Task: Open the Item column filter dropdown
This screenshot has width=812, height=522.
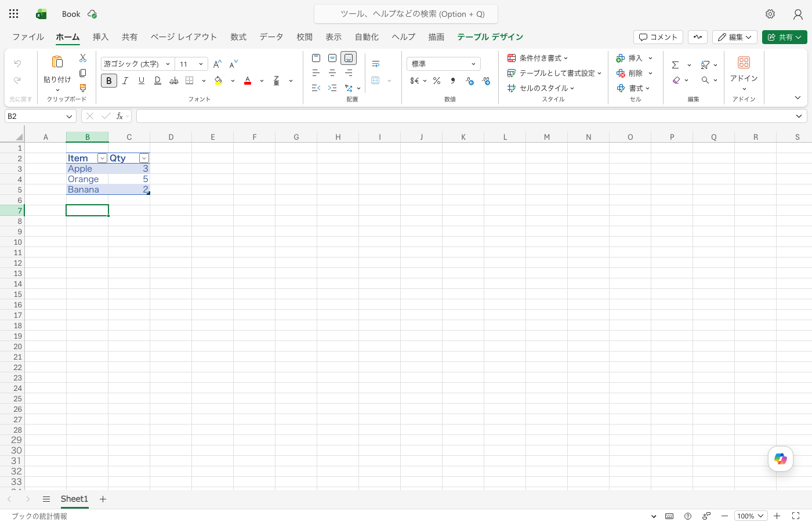Action: click(x=102, y=158)
